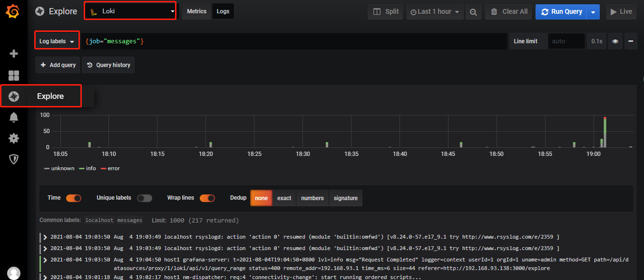Click the tall bar near 19:00
The height and width of the screenshot is (280, 644).
tap(605, 132)
